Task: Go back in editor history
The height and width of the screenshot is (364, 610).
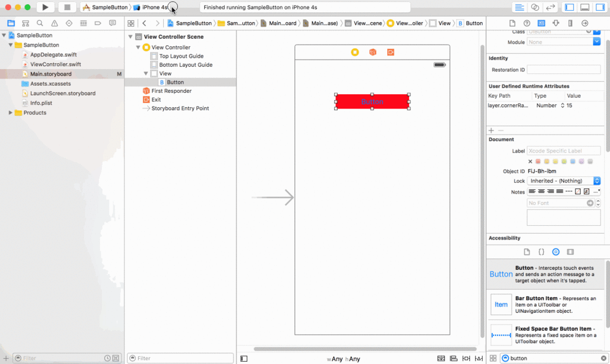Action: [x=144, y=23]
